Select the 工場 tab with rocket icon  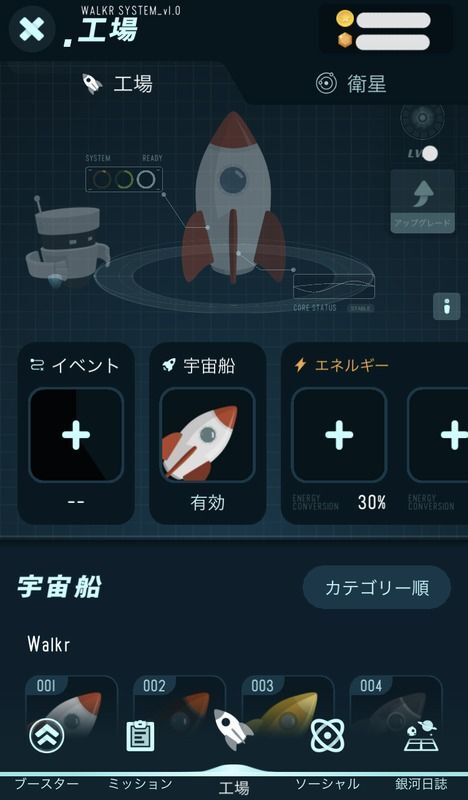(117, 84)
